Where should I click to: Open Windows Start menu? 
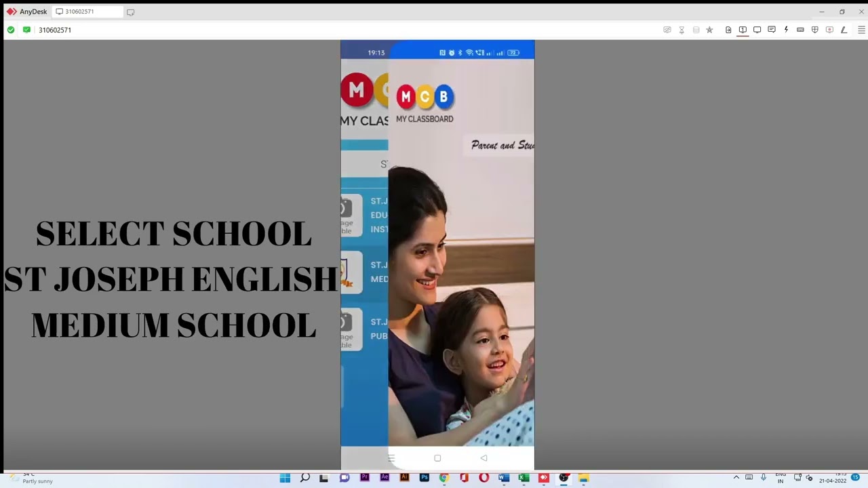285,478
